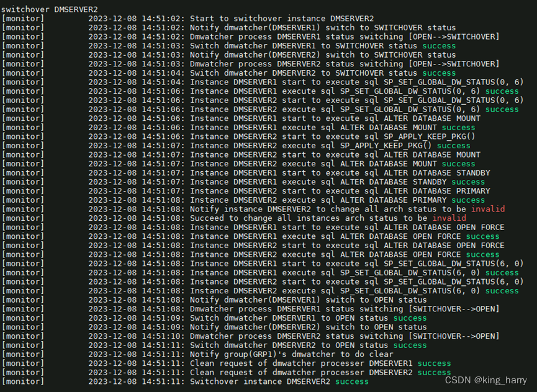
Task: Click "DMSERVER2 start to execute sql ALTER DATABASE OPEN FORCE"
Action: pyautogui.click(x=369, y=245)
